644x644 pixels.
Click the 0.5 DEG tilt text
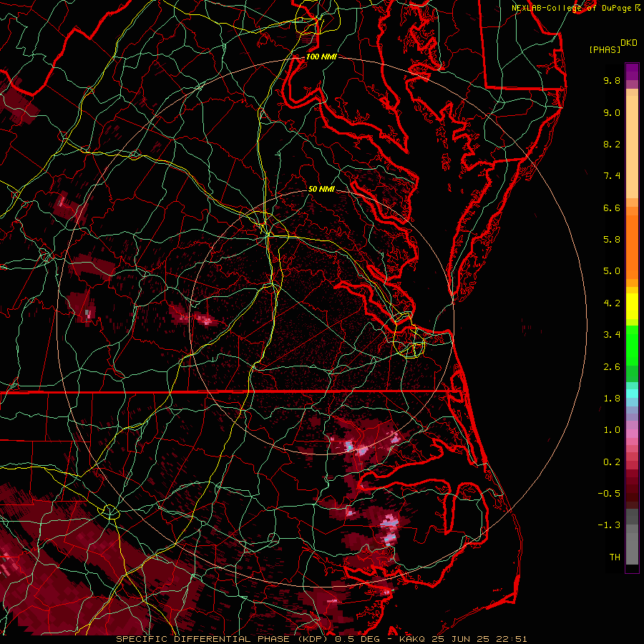(x=358, y=639)
